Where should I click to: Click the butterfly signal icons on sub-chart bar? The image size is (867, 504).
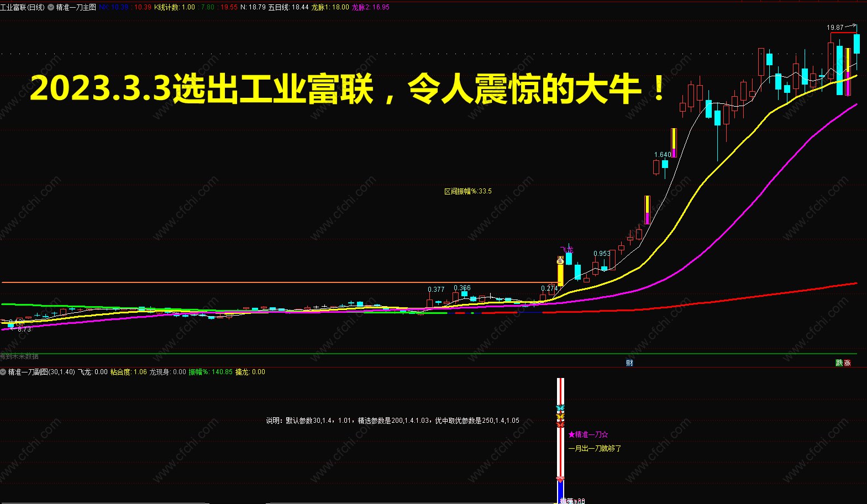coord(560,416)
